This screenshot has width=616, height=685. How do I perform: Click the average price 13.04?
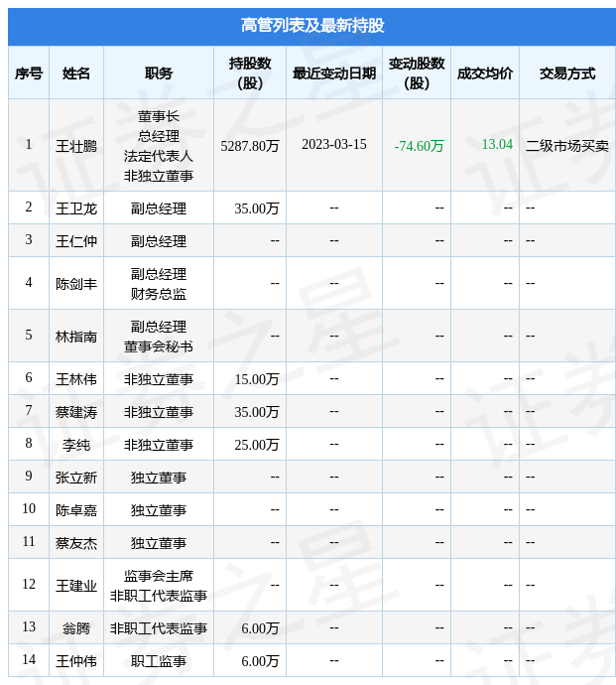pos(497,145)
